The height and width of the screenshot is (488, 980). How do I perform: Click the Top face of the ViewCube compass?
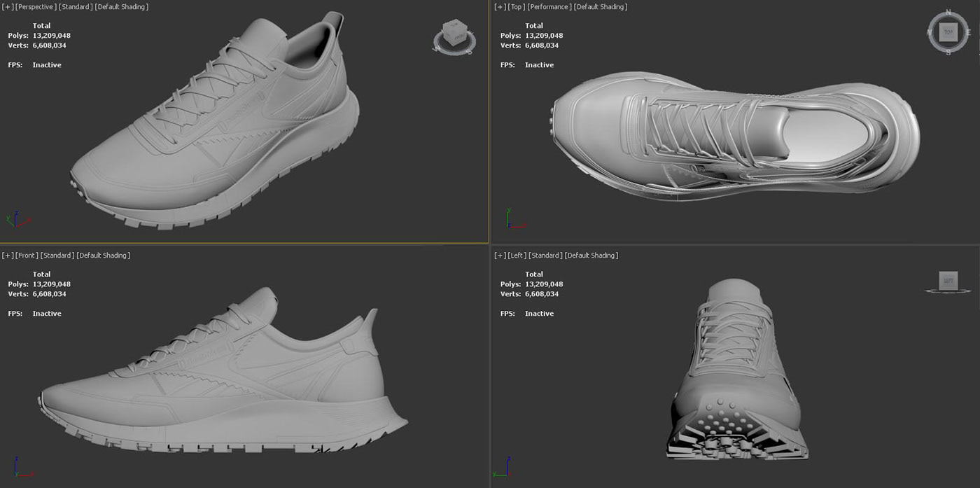point(948,32)
